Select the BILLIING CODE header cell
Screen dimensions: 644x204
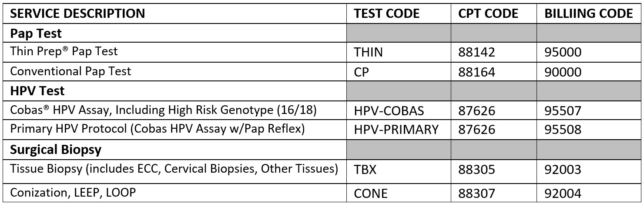(589, 13)
